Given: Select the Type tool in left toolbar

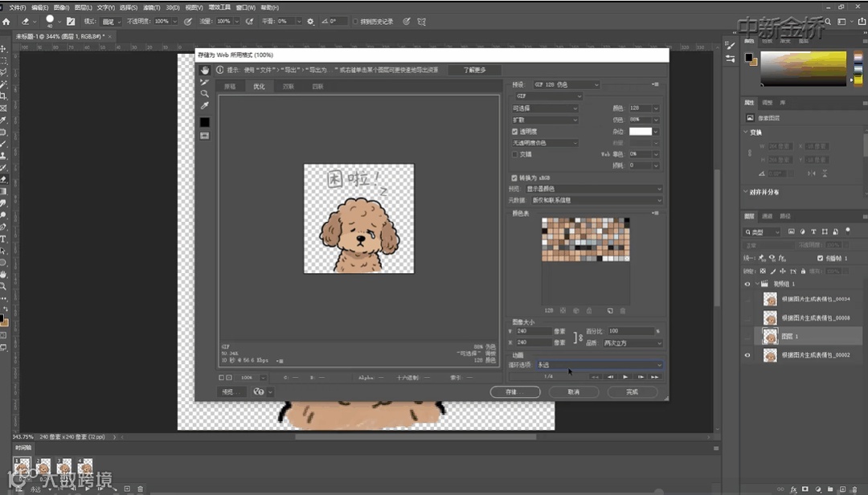Looking at the screenshot, I should tap(3, 239).
